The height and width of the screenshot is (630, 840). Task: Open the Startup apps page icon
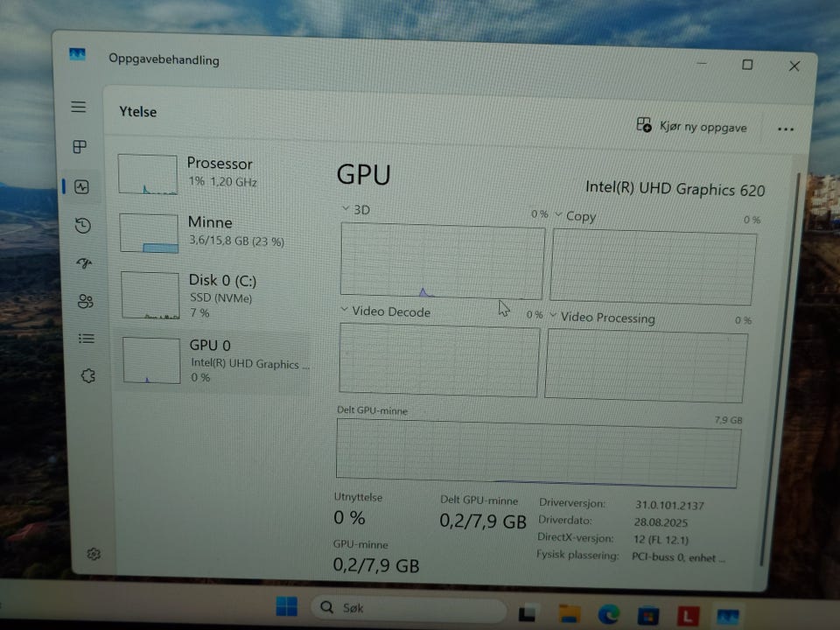tap(84, 262)
